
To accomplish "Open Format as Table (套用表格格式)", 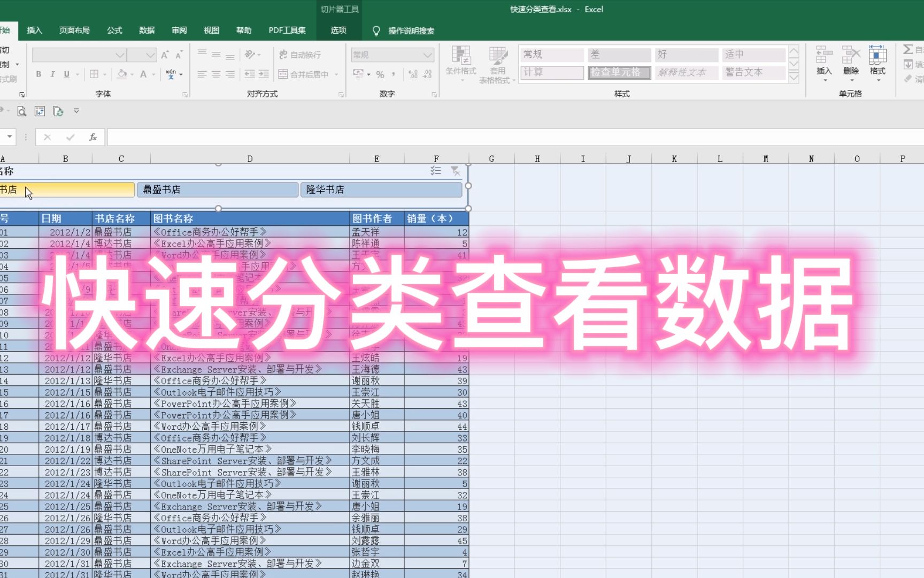I will click(x=497, y=65).
